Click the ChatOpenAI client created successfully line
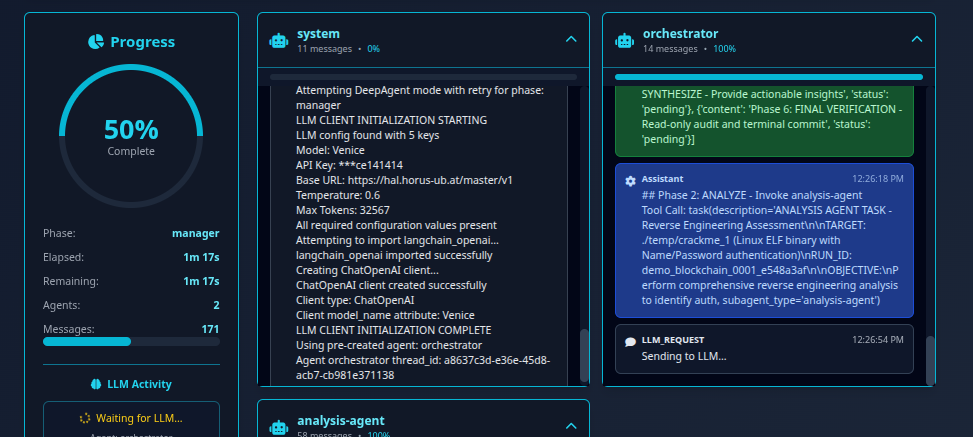The image size is (973, 437). (x=391, y=286)
